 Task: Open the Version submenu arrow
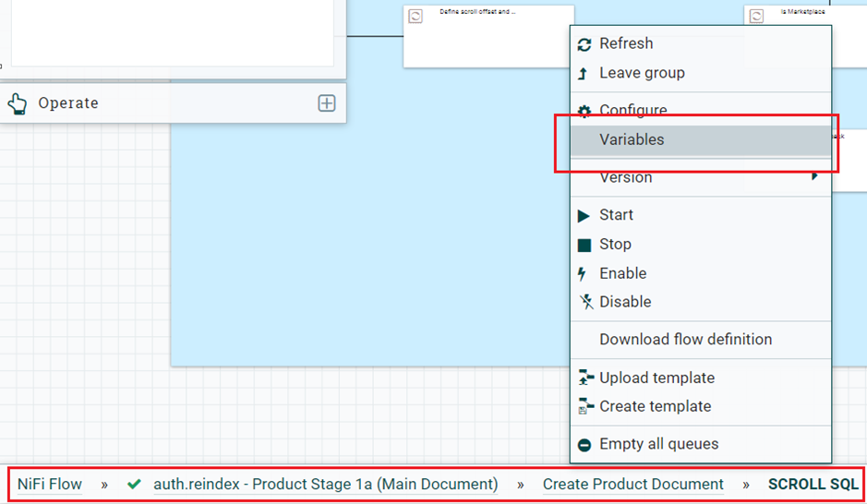point(814,176)
